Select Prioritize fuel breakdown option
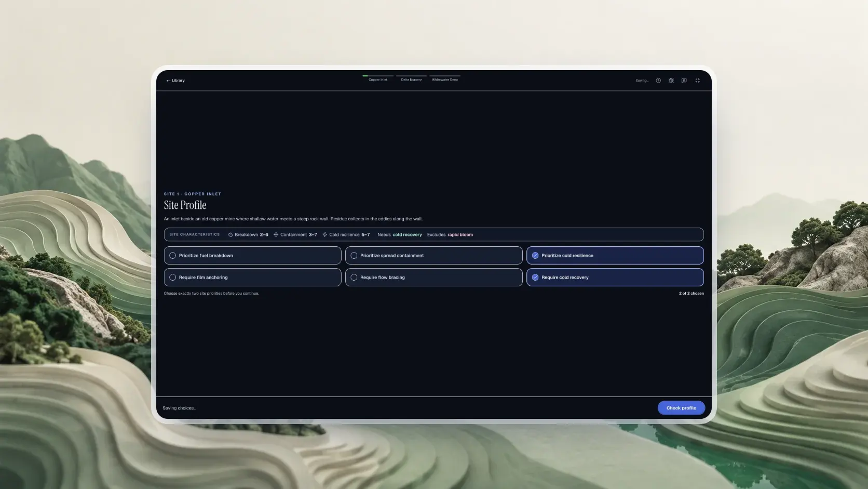Viewport: 868px width, 489px height. click(252, 256)
